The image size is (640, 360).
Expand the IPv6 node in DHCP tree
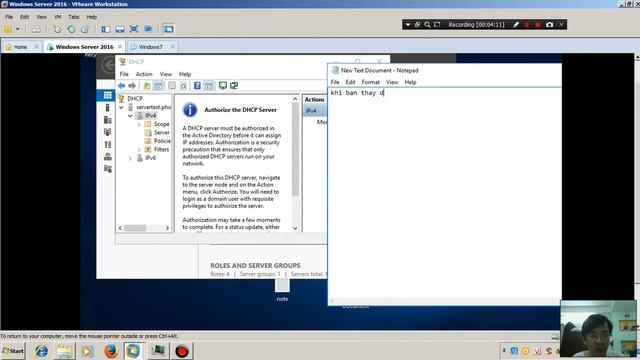point(130,158)
